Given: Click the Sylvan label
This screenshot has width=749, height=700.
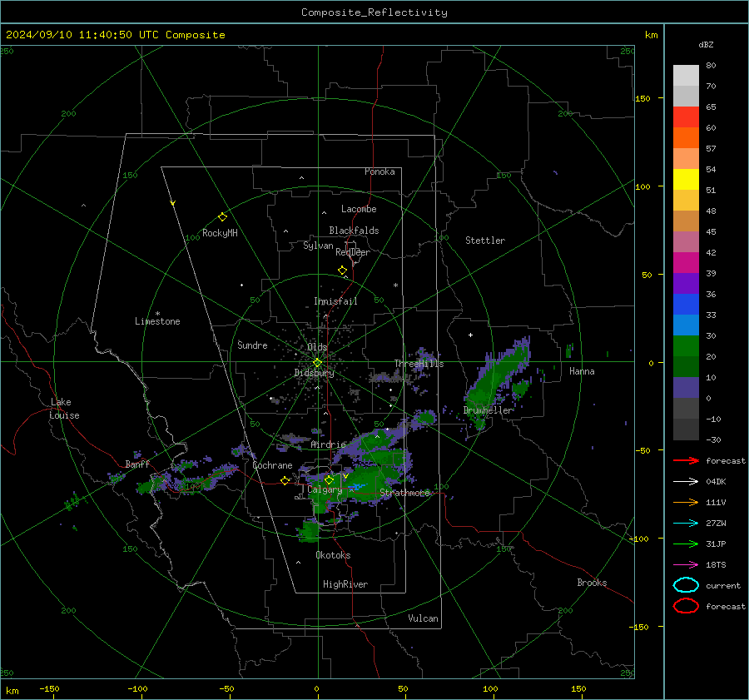Looking at the screenshot, I should [x=318, y=246].
